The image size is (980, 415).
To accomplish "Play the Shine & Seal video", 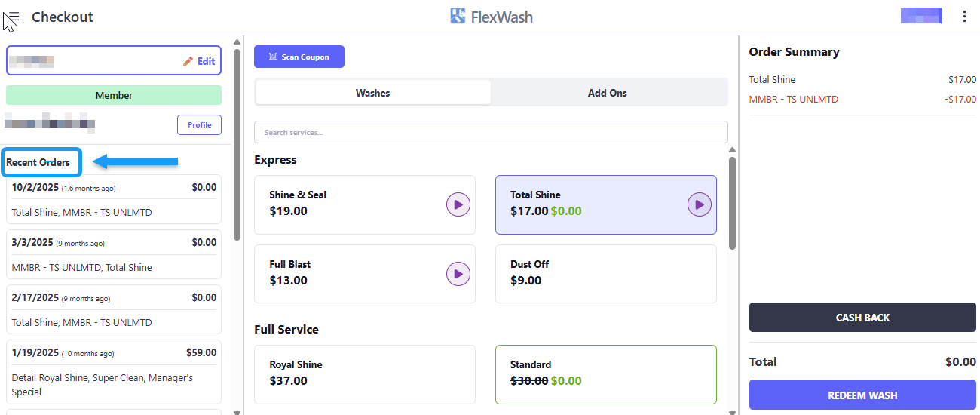I will pos(458,204).
